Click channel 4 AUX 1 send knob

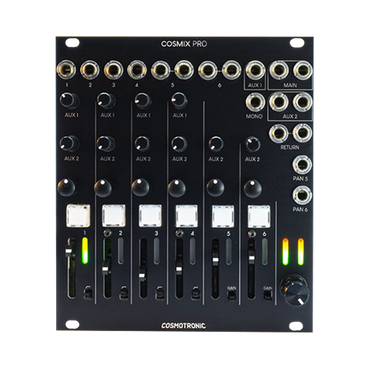pyautogui.click(x=180, y=100)
